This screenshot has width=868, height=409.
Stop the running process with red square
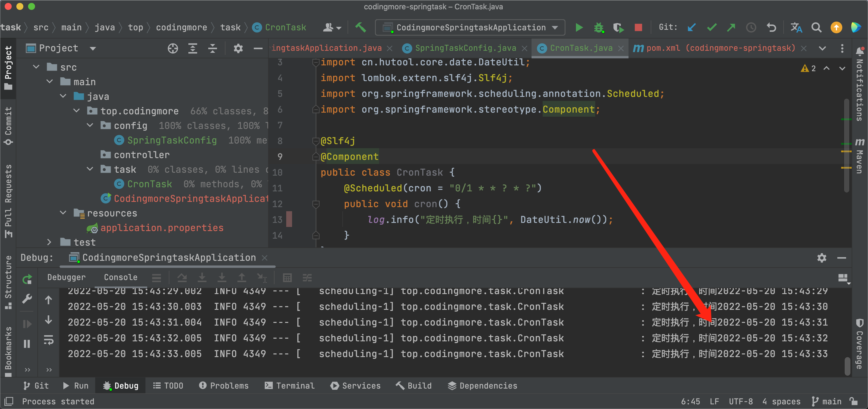click(638, 28)
